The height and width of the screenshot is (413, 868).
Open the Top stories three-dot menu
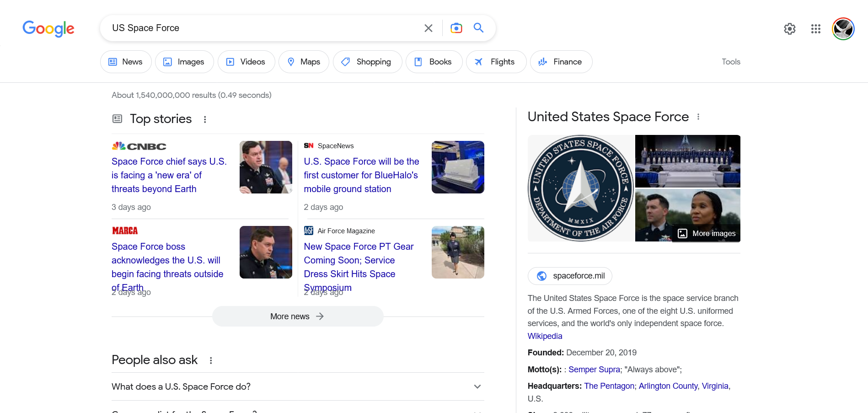click(205, 119)
